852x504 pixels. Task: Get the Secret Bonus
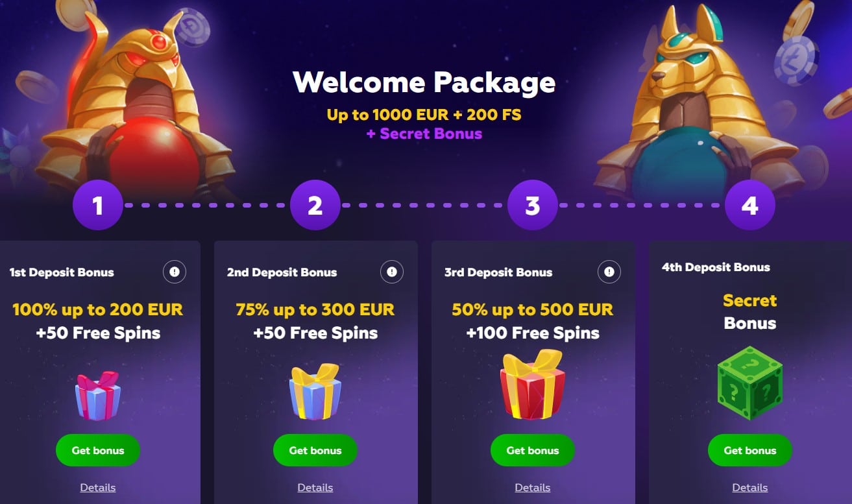pyautogui.click(x=750, y=450)
